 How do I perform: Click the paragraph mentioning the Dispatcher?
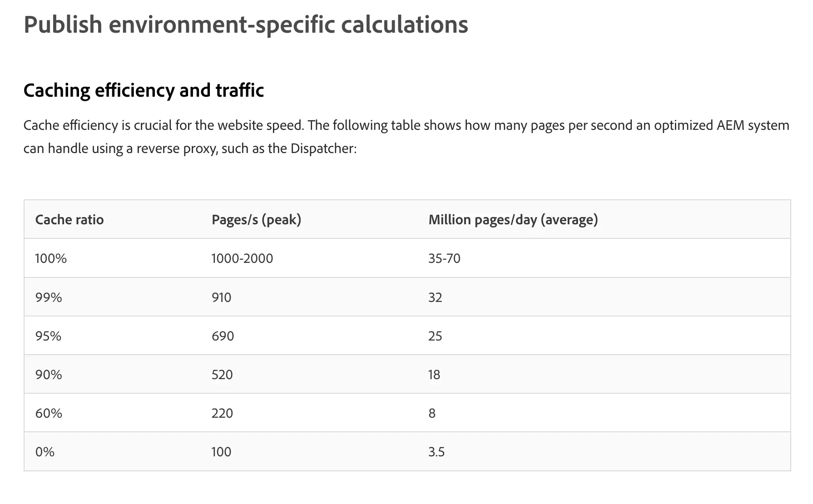point(406,137)
